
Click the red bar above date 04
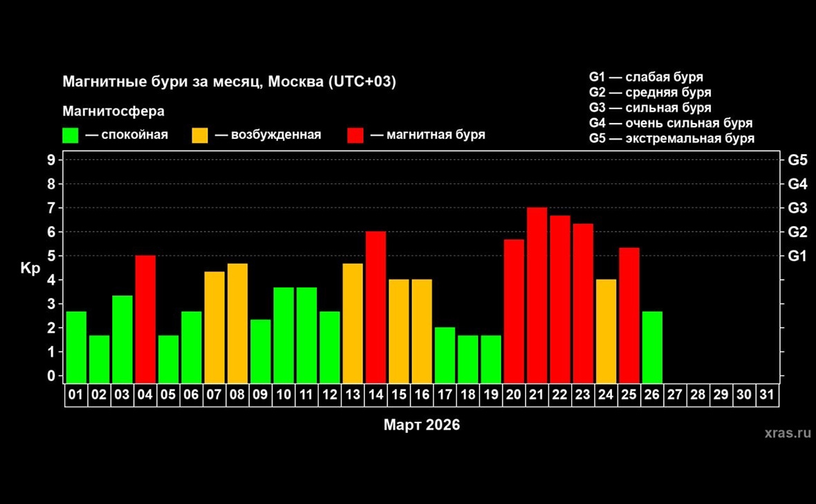click(x=145, y=318)
